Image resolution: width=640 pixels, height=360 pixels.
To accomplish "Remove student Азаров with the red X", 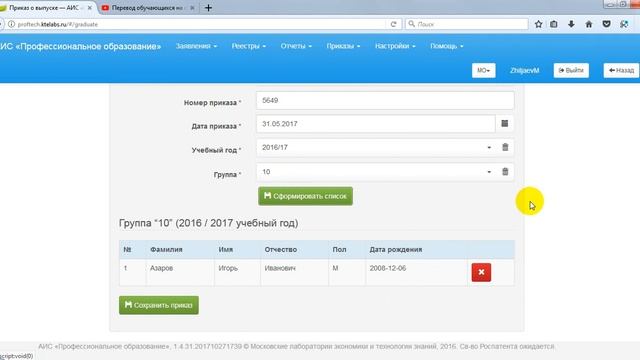I will pyautogui.click(x=481, y=272).
